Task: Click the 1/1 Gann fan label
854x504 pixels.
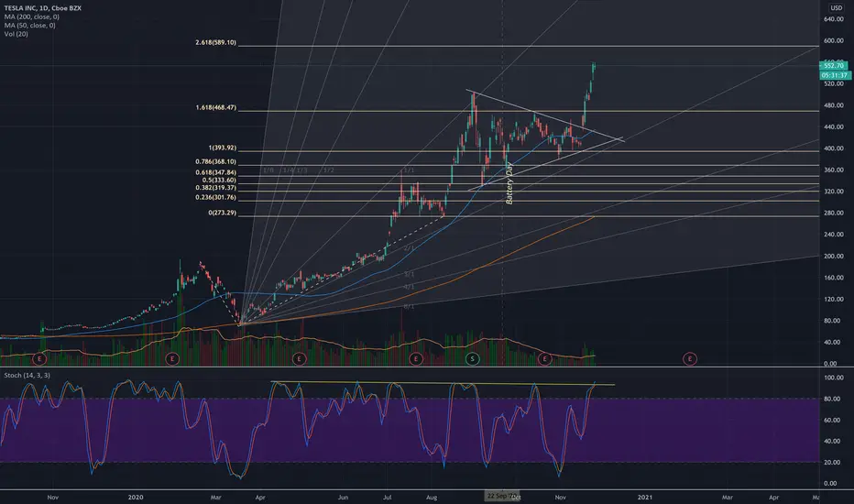Action: pyautogui.click(x=409, y=170)
